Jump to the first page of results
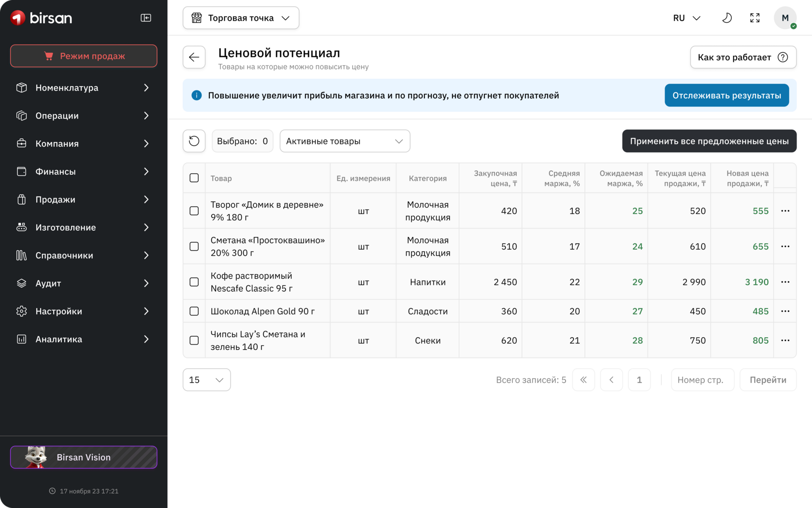 pos(583,380)
